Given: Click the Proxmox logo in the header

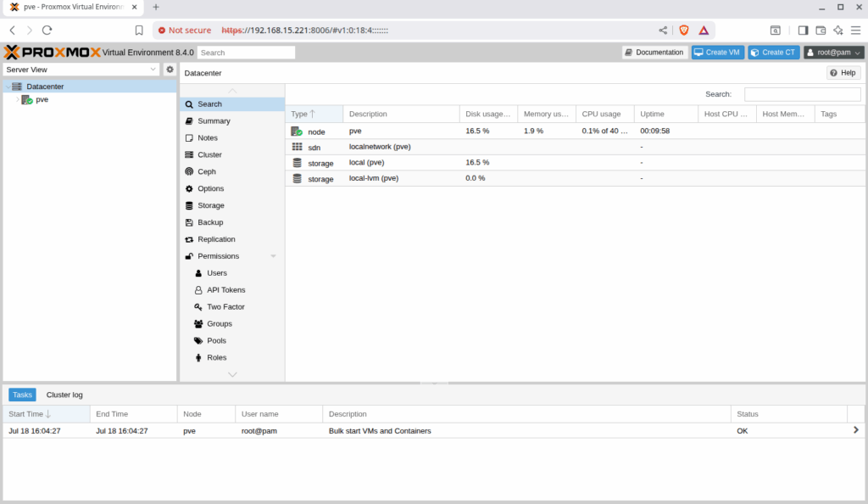Looking at the screenshot, I should coord(52,52).
